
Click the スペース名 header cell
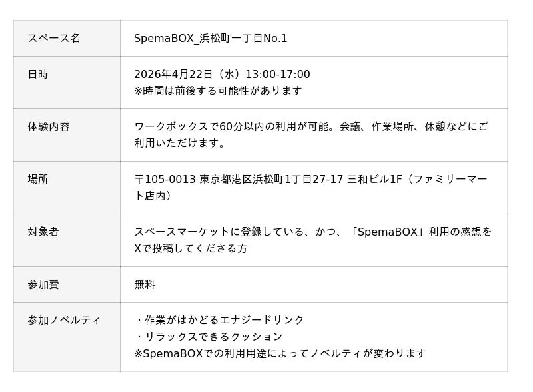pos(54,39)
